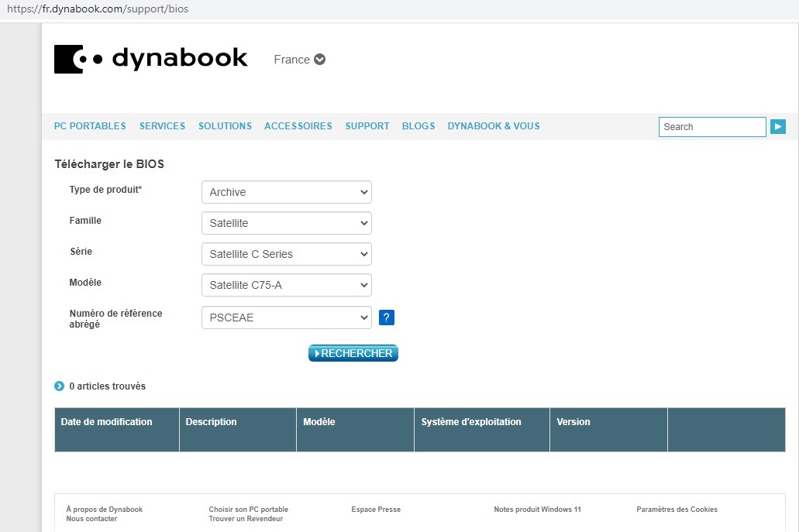Click the bullet icon beside 0 articles trouvés

tap(59, 386)
